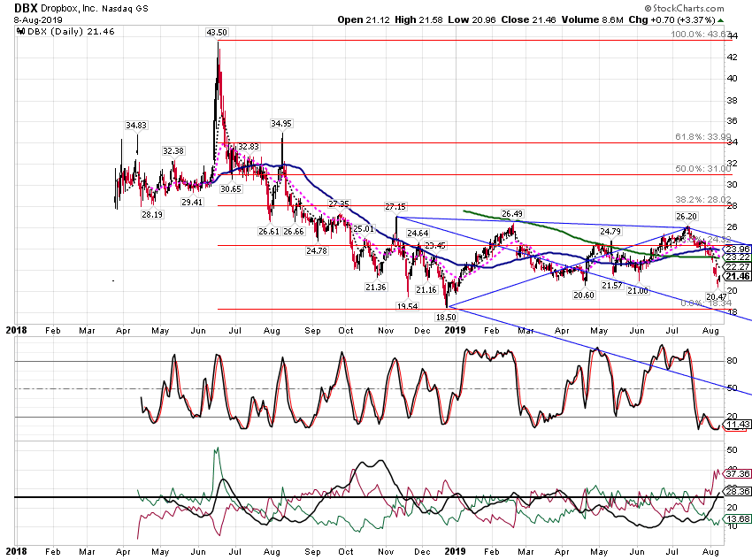Click the candlestick icon beside DBX (Daily)
Screen dimensions: 752x560
click(20, 32)
